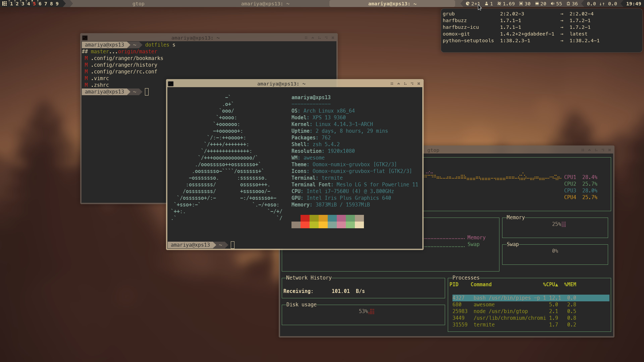The height and width of the screenshot is (362, 644).
Task: Click terminal icon in dotfiles window titlebar
Action: (85, 38)
